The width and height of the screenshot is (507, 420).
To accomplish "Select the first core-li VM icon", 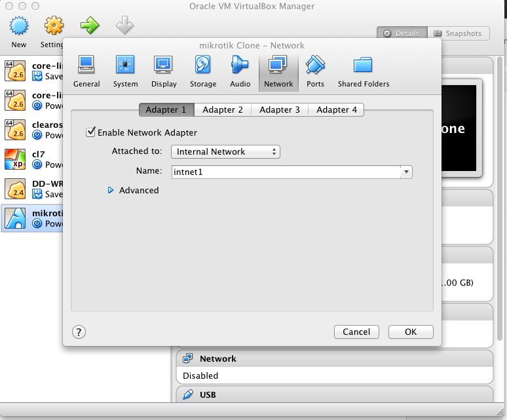I will (15, 71).
